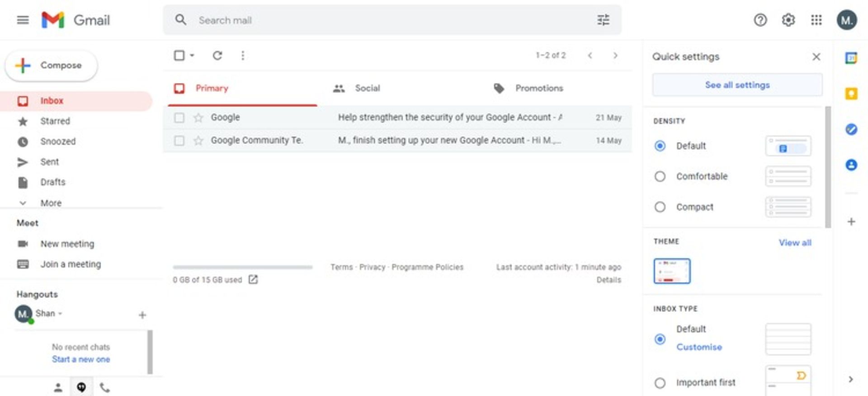Select Important first inbox type
Screen dimensions: 868x396
coord(660,383)
